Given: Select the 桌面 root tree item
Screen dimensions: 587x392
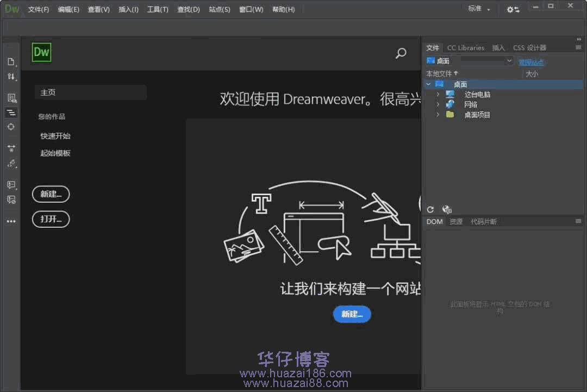Looking at the screenshot, I should [504, 84].
